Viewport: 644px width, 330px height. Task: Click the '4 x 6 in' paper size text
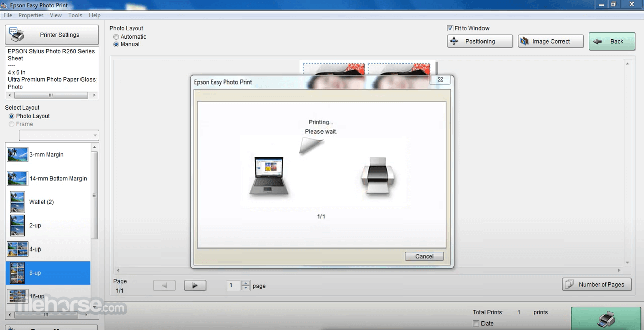coord(17,72)
